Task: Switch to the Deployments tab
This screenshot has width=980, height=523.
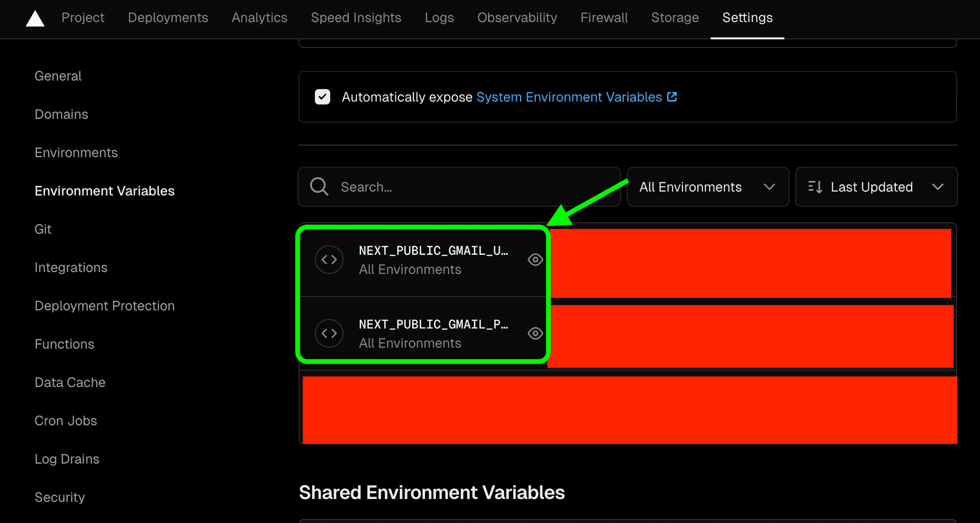Action: (x=168, y=18)
